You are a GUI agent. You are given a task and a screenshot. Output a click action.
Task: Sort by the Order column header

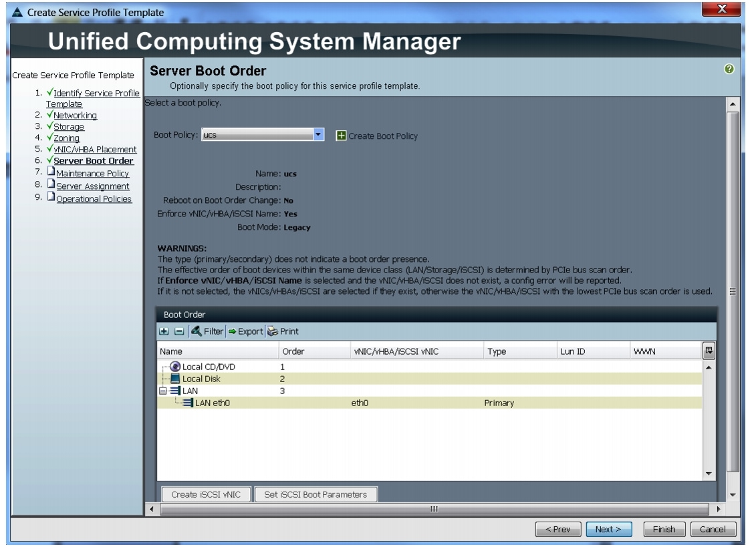314,351
